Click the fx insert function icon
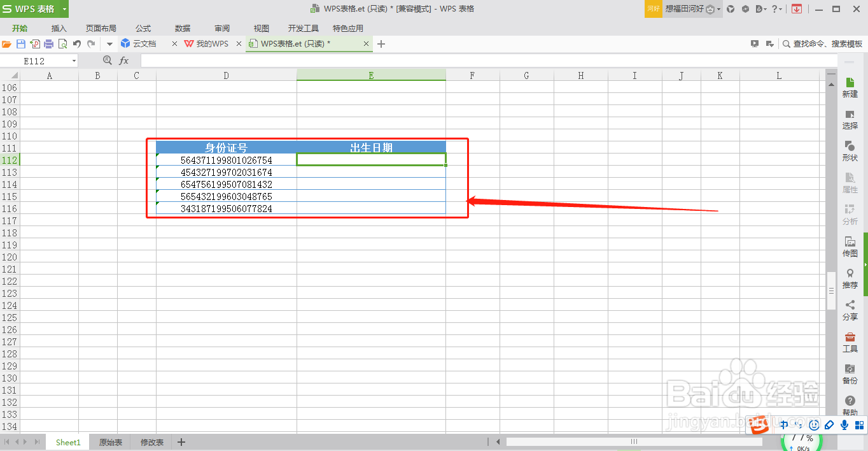This screenshot has height=451, width=868. (124, 61)
